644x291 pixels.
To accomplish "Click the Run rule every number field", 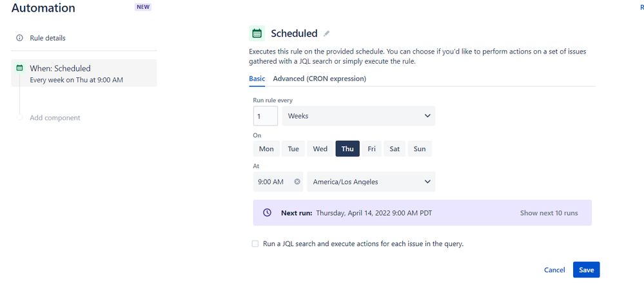I will pos(266,116).
